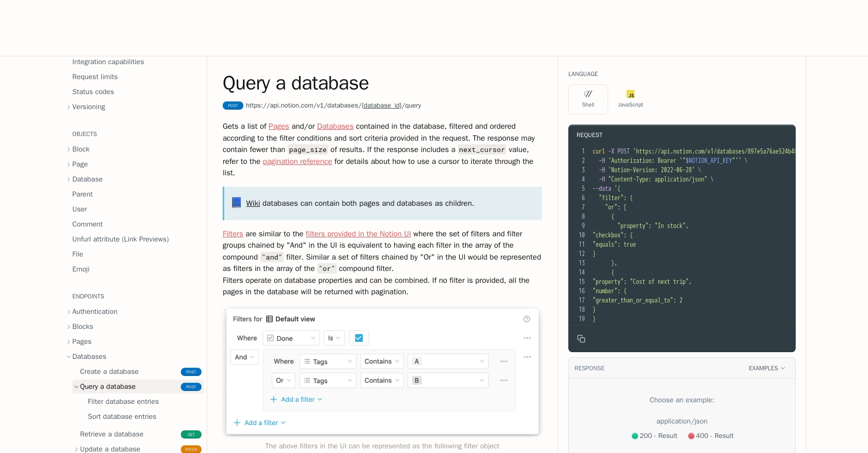The image size is (868, 453).
Task: Follow the Pages link in description
Action: tap(278, 126)
